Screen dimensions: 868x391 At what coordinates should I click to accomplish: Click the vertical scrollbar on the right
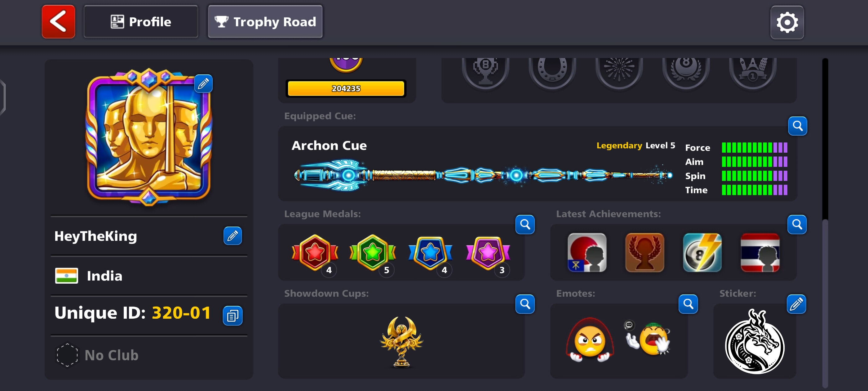[x=825, y=223]
